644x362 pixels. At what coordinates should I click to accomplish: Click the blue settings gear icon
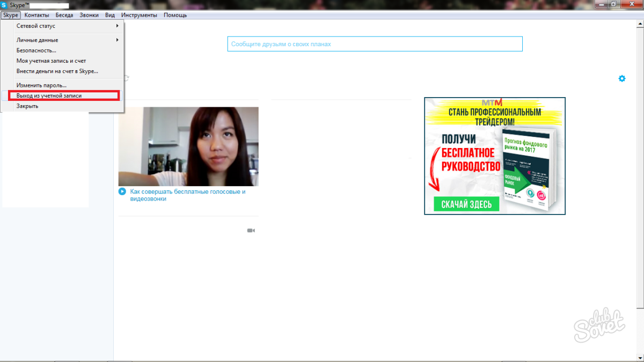pos(621,78)
